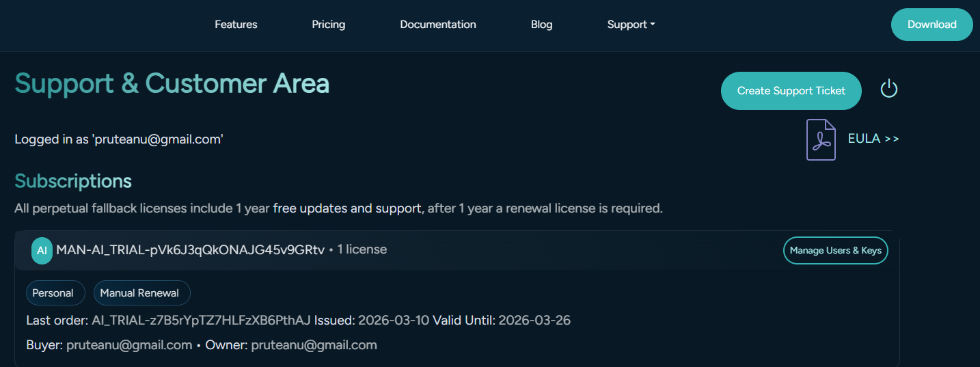Click the last order ID AI_TRIAL-z7B5rYpTZ7HLFzXB6PthAJ
Image resolution: width=980 pixels, height=367 pixels.
click(201, 321)
